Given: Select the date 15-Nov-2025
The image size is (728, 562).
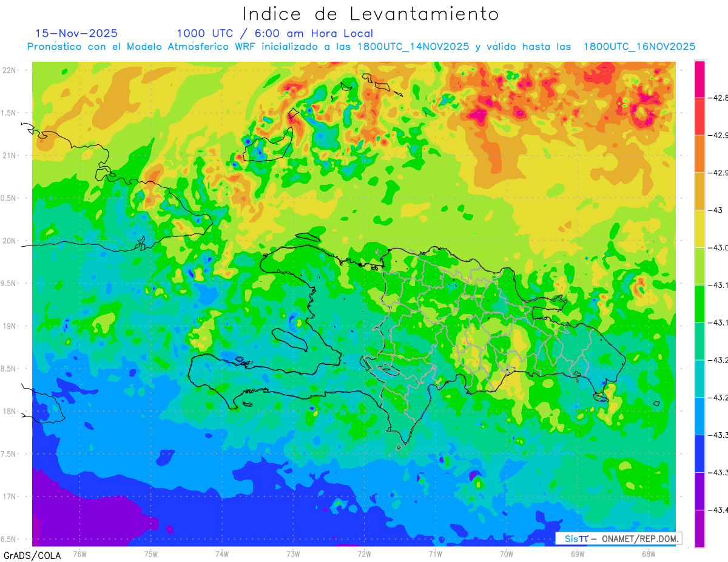Looking at the screenshot, I should tap(77, 33).
